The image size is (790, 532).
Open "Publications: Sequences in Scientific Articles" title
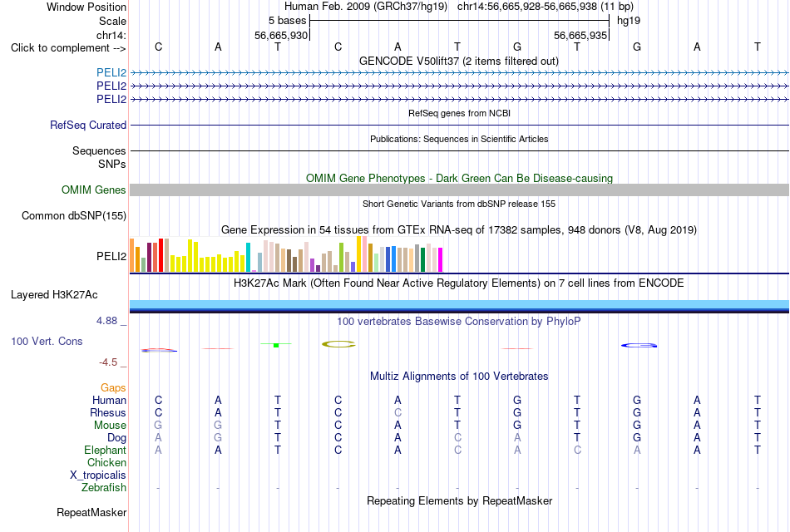(x=459, y=139)
